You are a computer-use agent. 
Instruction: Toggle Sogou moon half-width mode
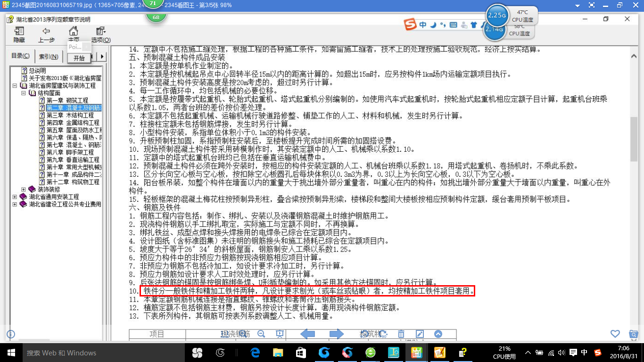(x=433, y=25)
